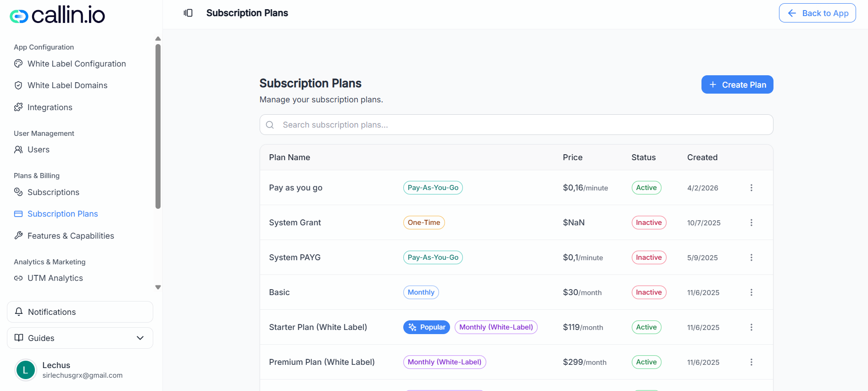Viewport: 868px width, 391px height.
Task: Select the Subscription Plans card icon
Action: point(18,214)
